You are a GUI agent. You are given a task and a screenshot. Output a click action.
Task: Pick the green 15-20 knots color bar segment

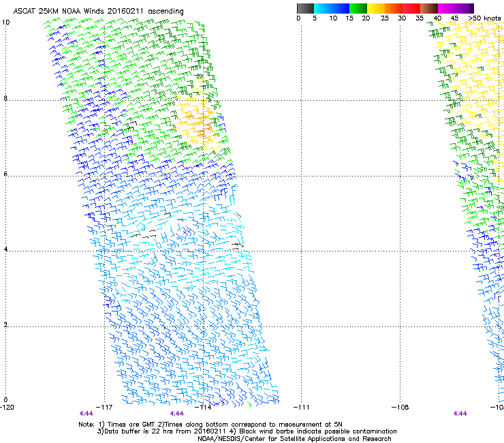358,8
